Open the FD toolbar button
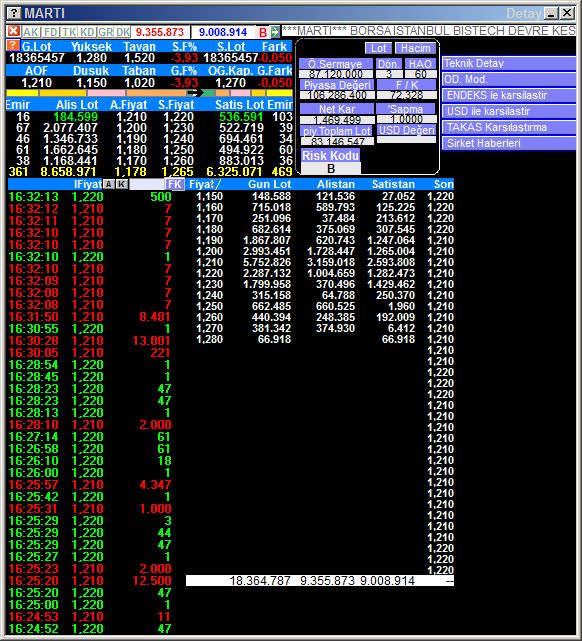 click(51, 32)
